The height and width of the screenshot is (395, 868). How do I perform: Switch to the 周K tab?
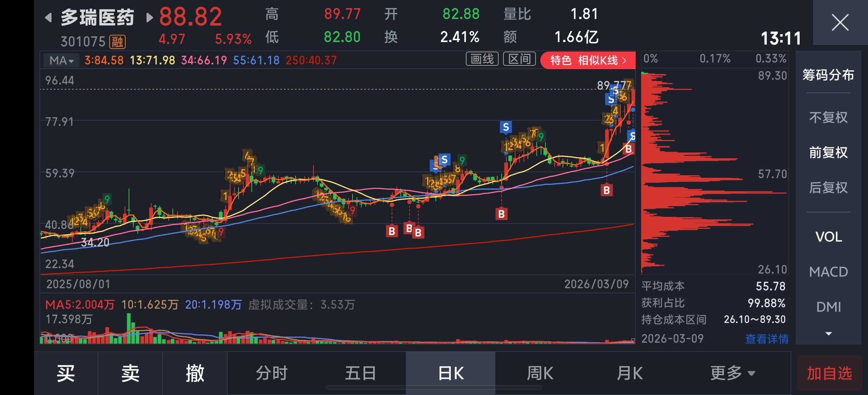coord(540,373)
